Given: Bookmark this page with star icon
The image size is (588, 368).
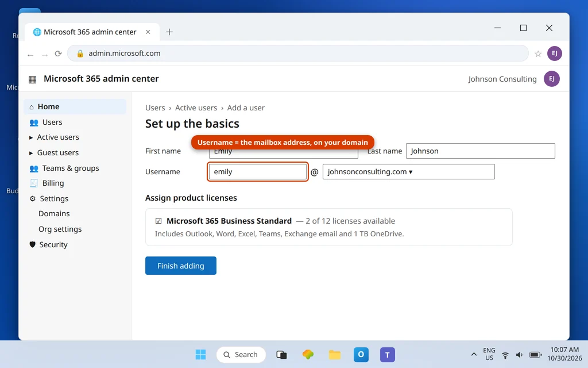Looking at the screenshot, I should coord(538,53).
